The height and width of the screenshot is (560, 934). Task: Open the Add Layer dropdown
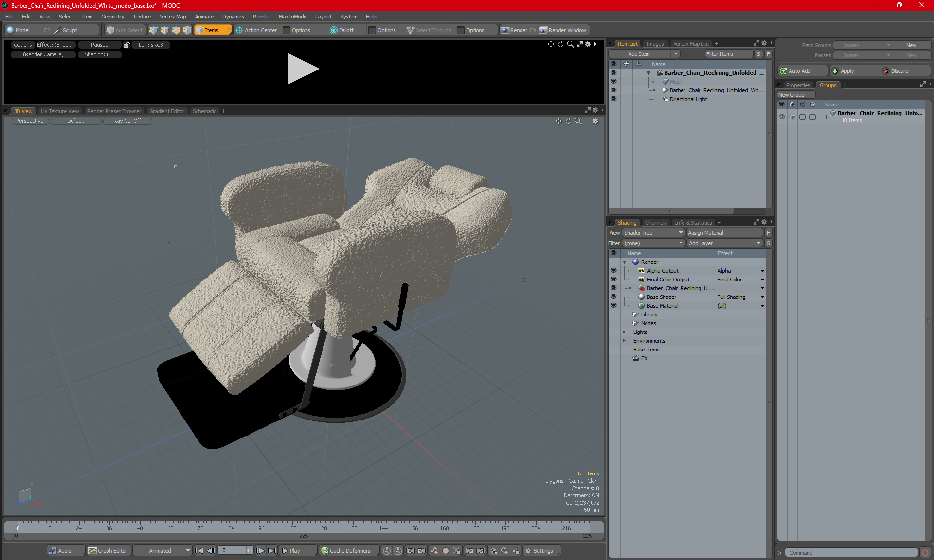[725, 243]
